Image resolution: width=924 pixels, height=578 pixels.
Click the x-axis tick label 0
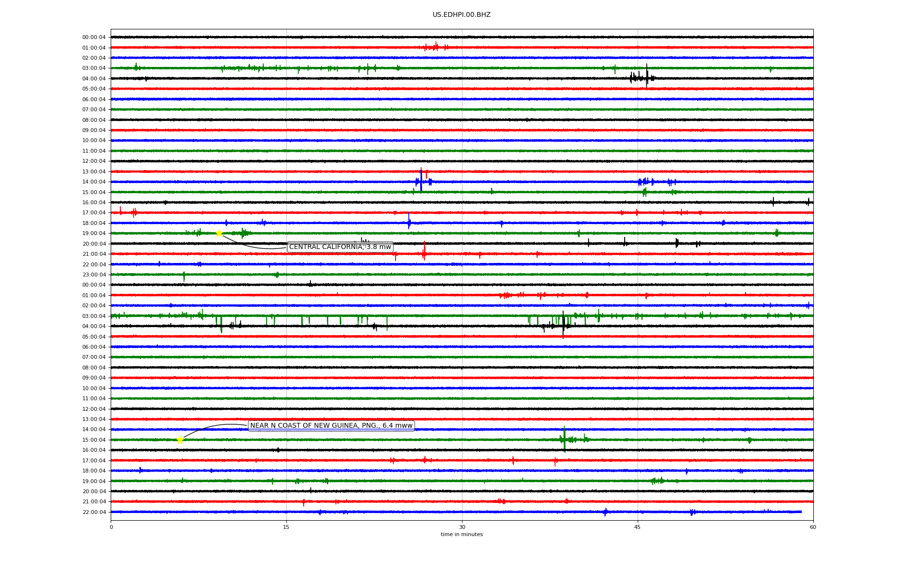(111, 527)
